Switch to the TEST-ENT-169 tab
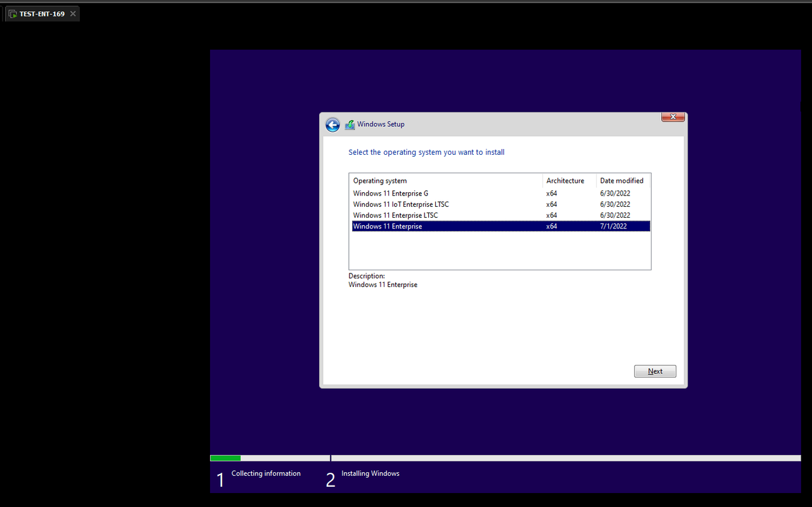 point(42,14)
